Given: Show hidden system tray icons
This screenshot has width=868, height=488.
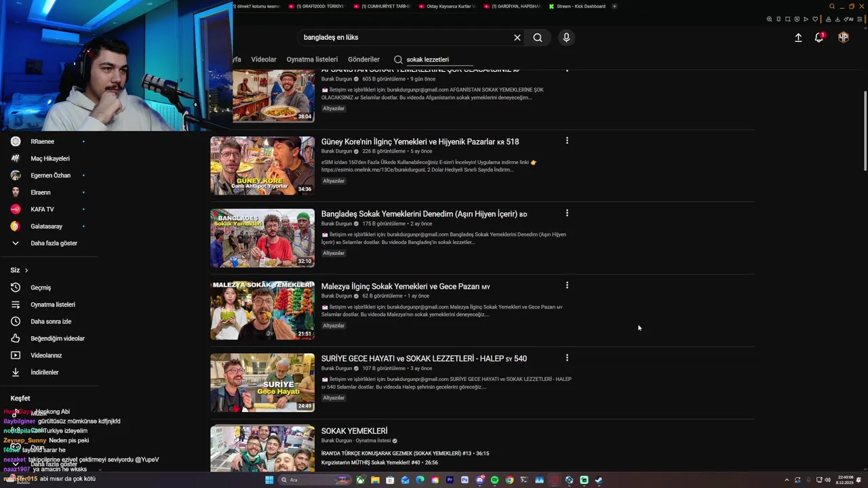Looking at the screenshot, I should coord(787,480).
